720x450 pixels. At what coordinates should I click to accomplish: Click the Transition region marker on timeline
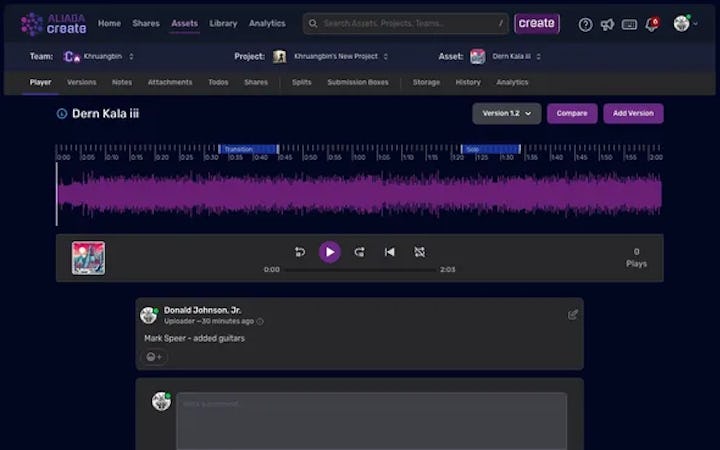coord(248,149)
